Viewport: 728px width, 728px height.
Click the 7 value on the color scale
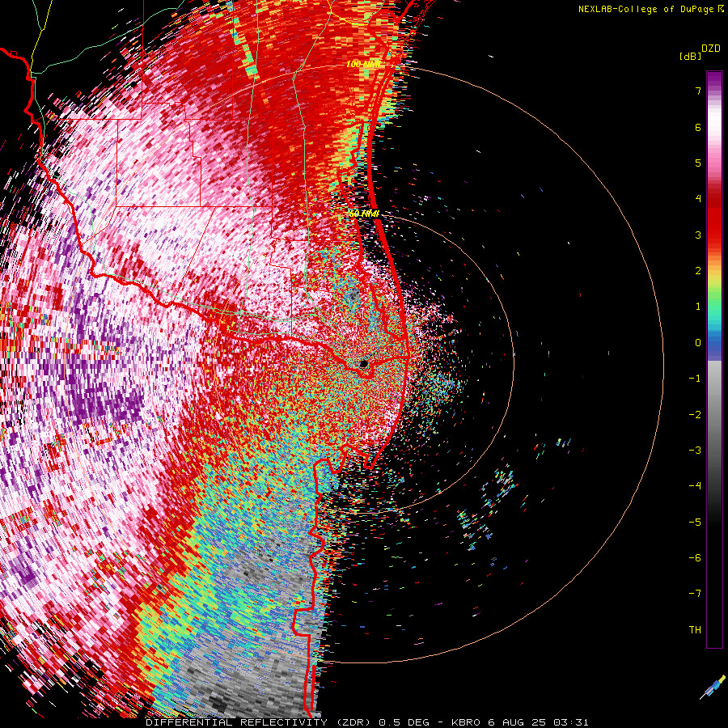point(698,91)
